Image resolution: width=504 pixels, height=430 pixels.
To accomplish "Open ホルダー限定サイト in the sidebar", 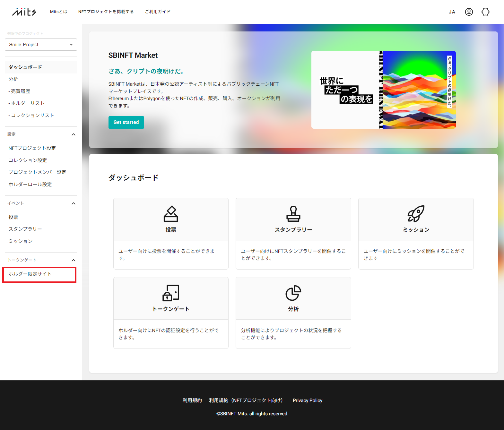I will pos(30,274).
